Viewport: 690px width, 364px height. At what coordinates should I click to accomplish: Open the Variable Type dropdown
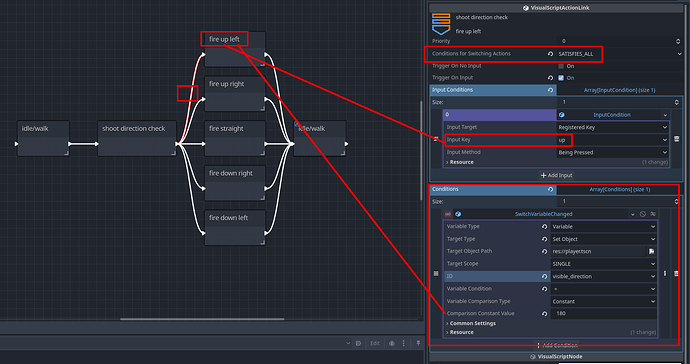coord(604,227)
